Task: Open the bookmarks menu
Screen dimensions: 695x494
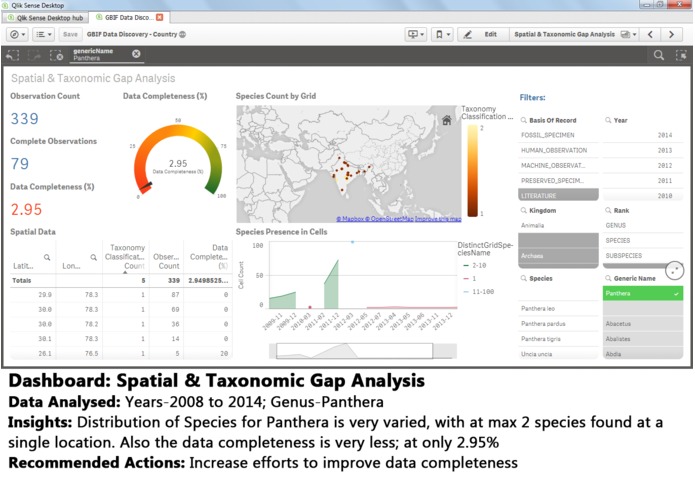Action: [442, 35]
